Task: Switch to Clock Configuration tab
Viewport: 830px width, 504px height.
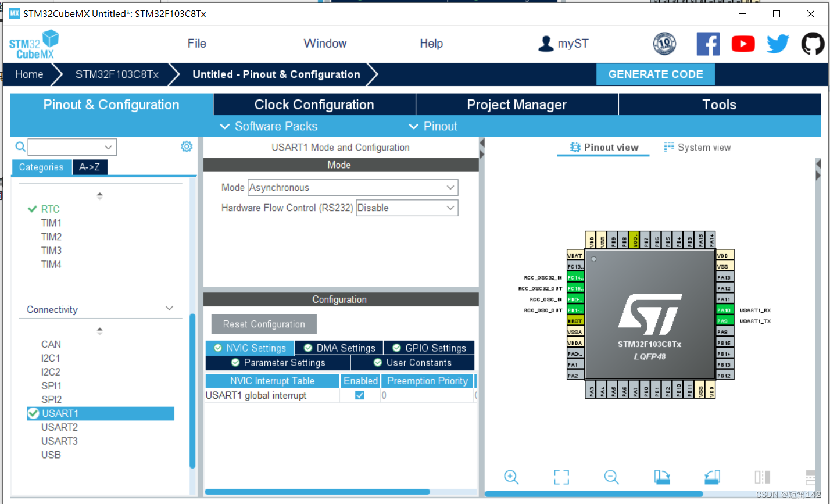Action: click(x=314, y=105)
